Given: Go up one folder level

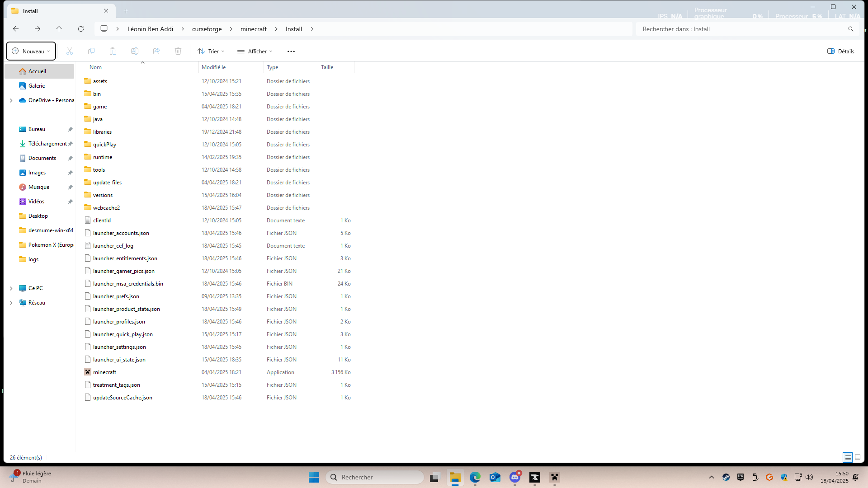Looking at the screenshot, I should click(x=59, y=29).
